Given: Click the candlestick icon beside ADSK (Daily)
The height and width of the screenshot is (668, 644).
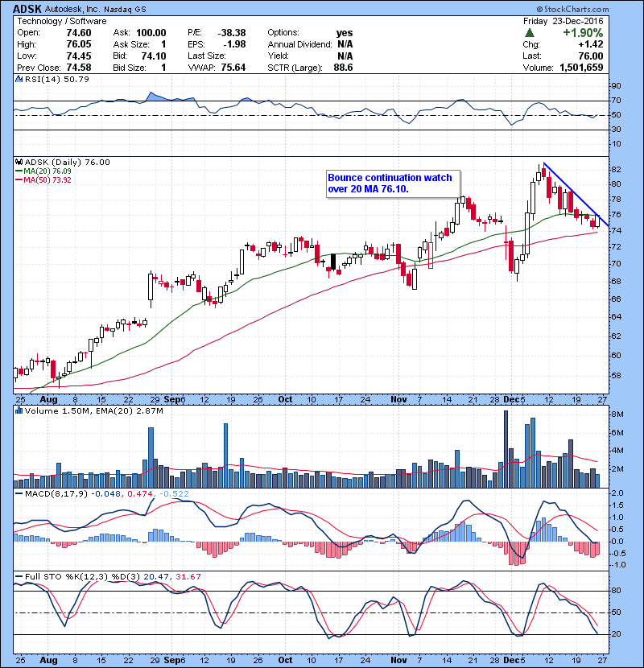Looking at the screenshot, I should coord(19,162).
